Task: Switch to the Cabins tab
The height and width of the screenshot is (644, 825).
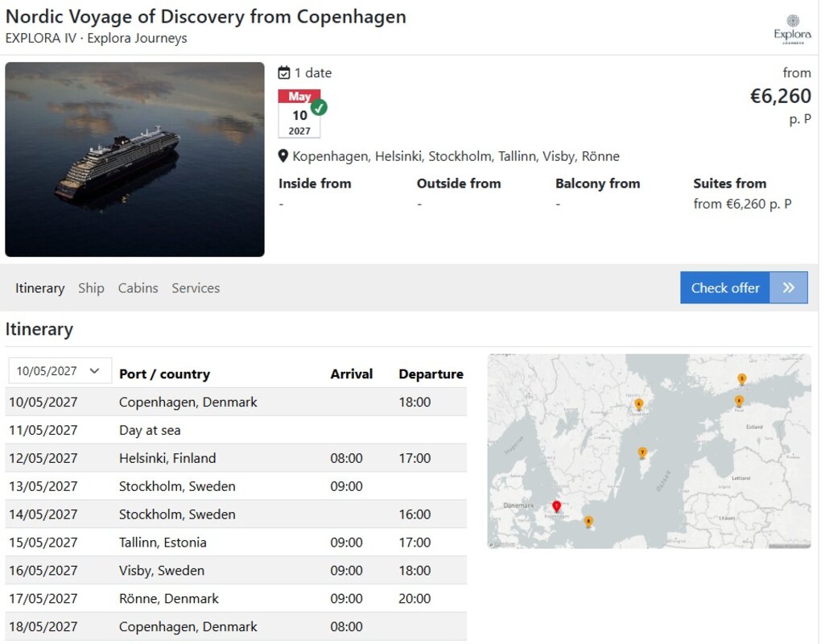Action: click(138, 288)
